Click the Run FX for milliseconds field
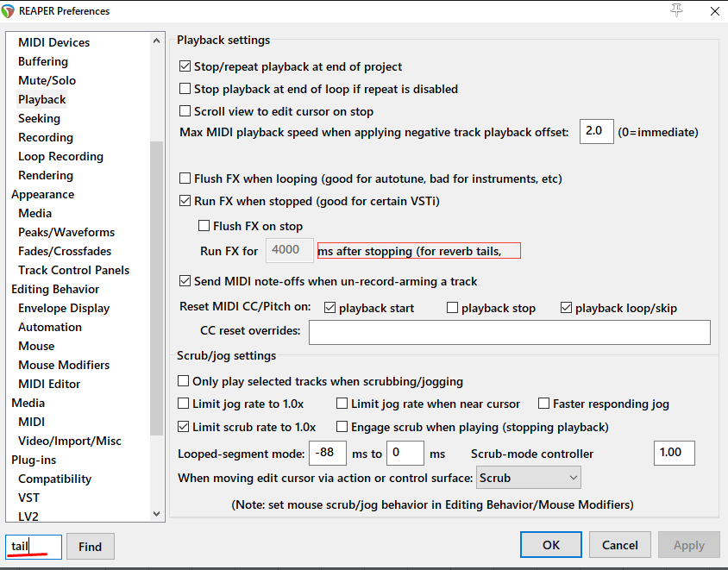 [290, 250]
